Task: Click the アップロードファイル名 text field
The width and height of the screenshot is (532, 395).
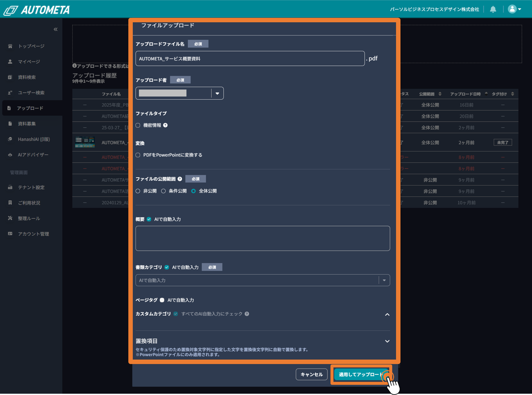Action: click(x=250, y=59)
